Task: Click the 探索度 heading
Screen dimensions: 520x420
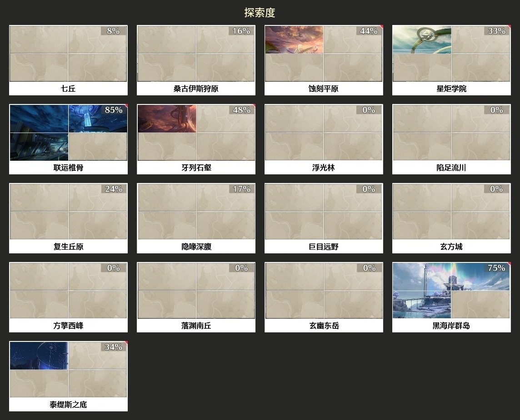Action: point(260,13)
